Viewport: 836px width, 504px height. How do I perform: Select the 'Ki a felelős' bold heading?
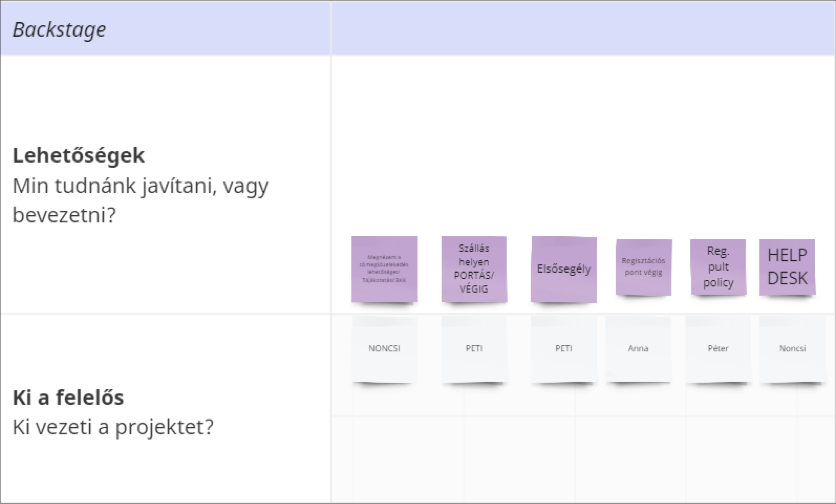pos(68,398)
